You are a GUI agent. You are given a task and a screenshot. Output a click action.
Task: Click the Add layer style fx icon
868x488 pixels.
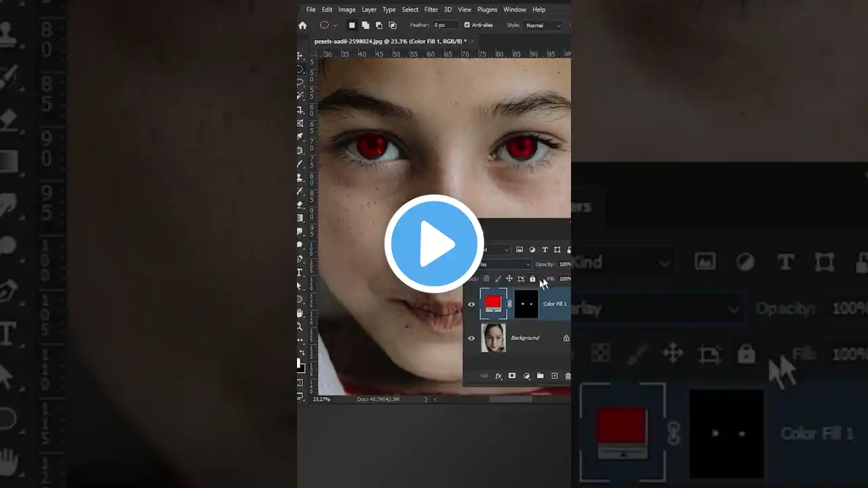(498, 375)
